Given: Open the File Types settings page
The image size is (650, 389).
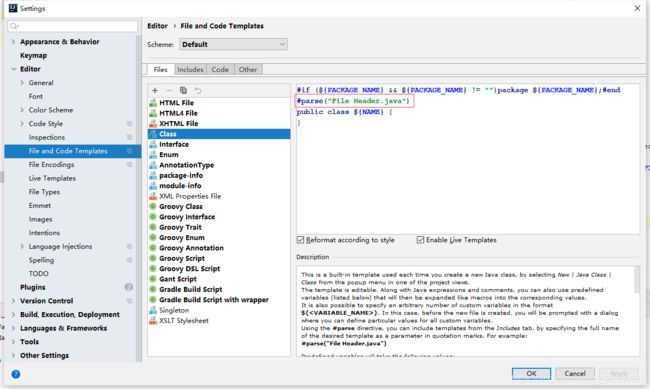Looking at the screenshot, I should (x=44, y=192).
